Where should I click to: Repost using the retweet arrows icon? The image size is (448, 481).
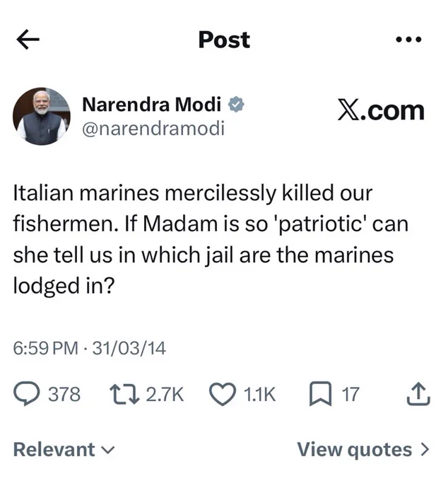coord(124,395)
